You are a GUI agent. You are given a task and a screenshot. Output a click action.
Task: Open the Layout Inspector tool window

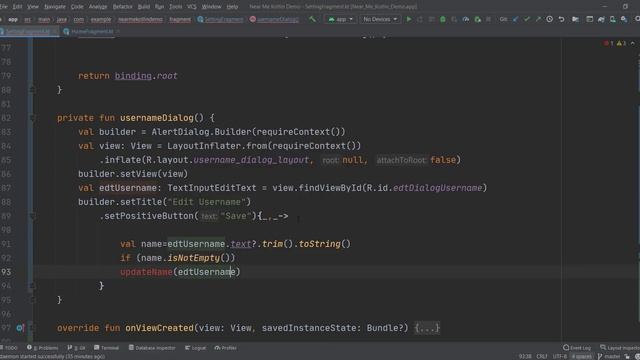tap(620, 348)
